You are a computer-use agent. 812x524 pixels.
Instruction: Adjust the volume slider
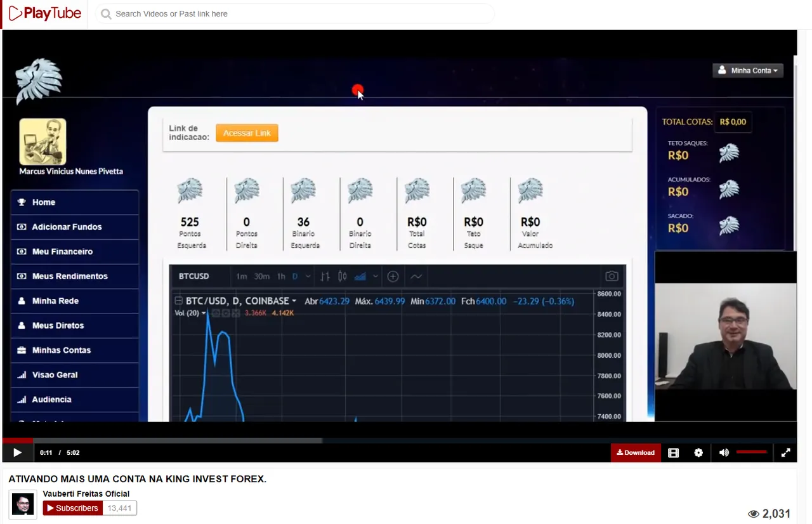(752, 452)
